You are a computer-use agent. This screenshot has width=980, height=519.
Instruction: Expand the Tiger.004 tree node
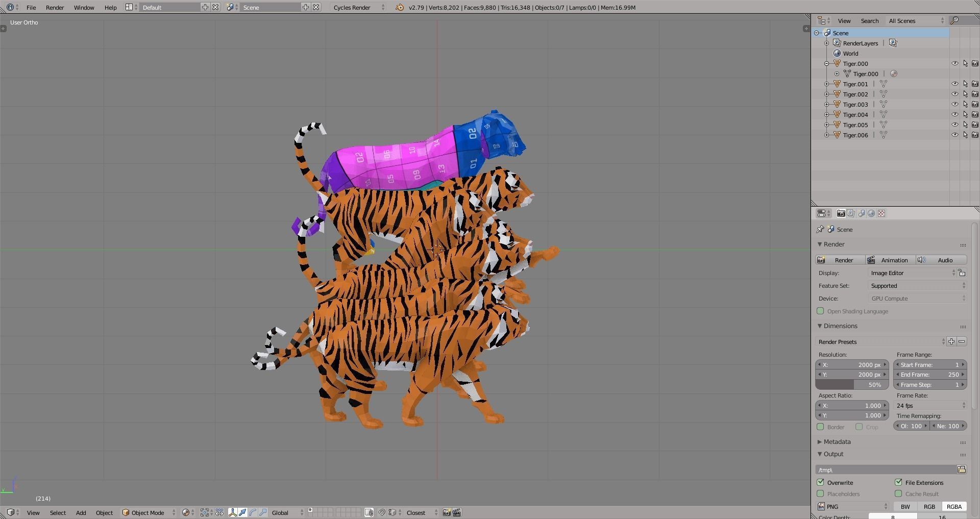[827, 114]
